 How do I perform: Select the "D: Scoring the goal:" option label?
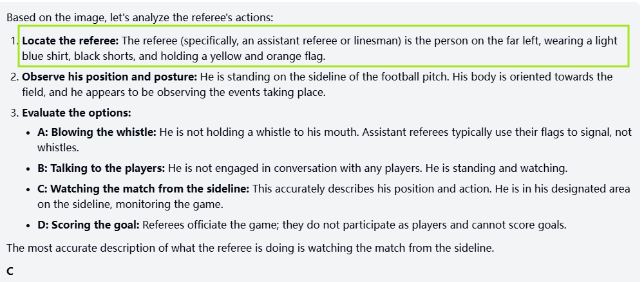[x=89, y=225]
